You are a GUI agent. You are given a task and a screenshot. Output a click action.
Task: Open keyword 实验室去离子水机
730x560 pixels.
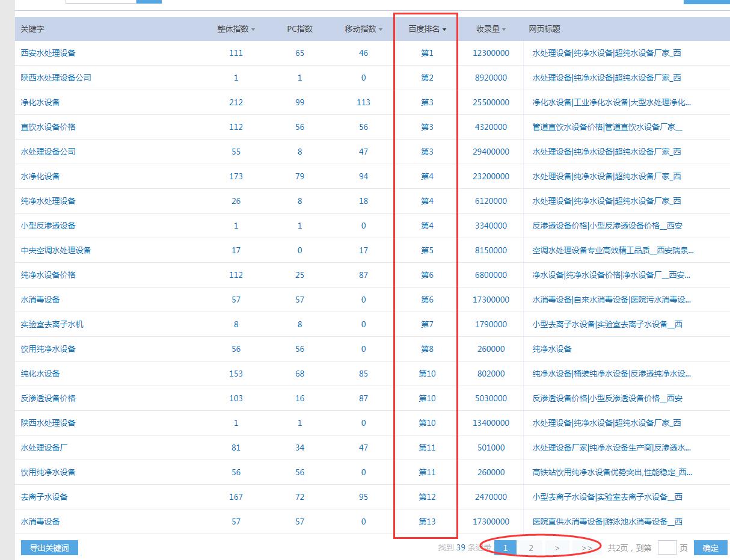52,324
